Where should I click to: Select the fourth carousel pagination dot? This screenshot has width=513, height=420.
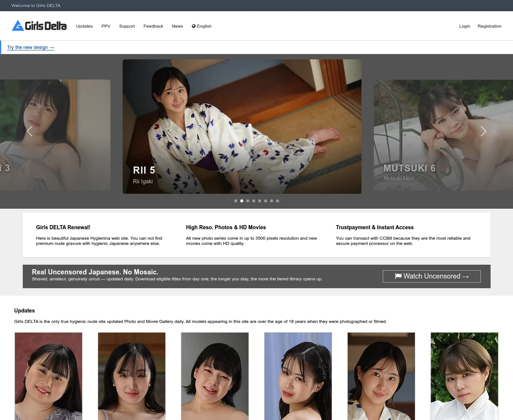[254, 201]
